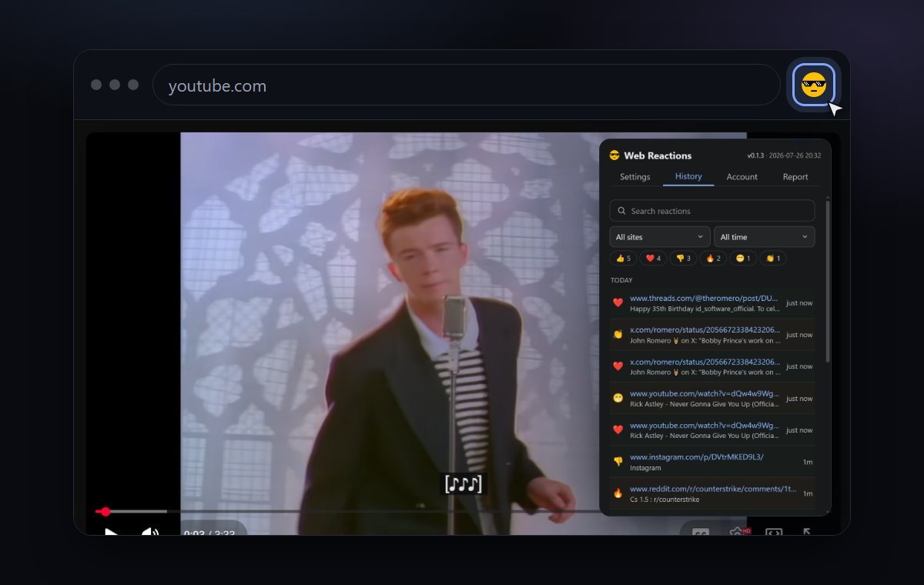Click 'just now' timestamp on the threads.com row

pos(799,303)
